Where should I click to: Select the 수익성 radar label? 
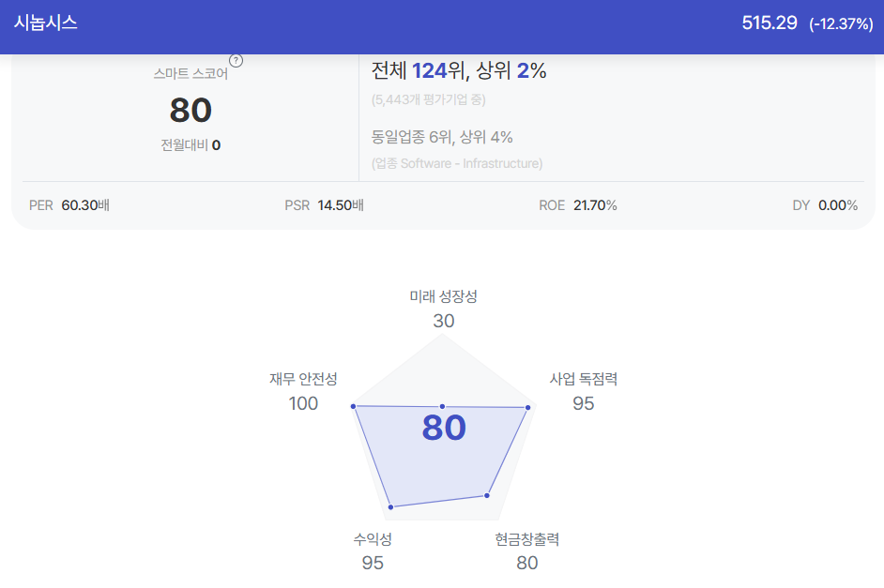coord(373,539)
